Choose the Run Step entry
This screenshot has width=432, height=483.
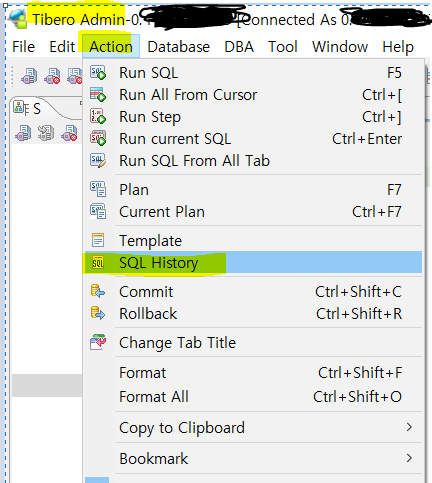(x=253, y=117)
